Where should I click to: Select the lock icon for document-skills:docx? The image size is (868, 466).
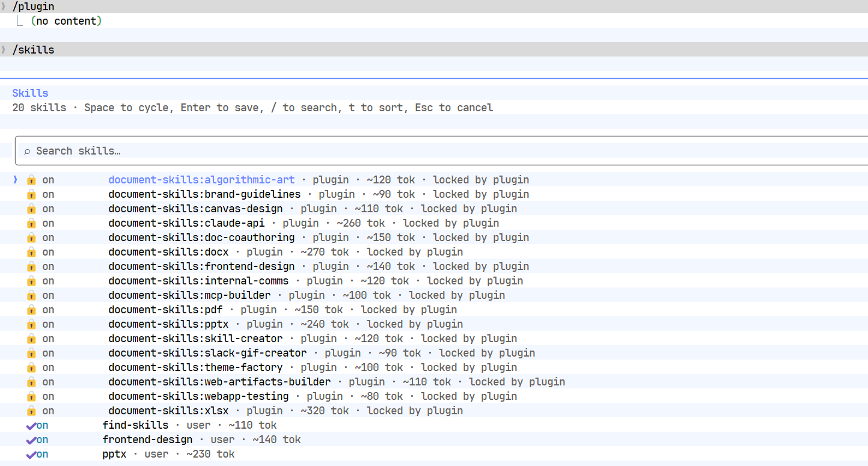[31, 252]
